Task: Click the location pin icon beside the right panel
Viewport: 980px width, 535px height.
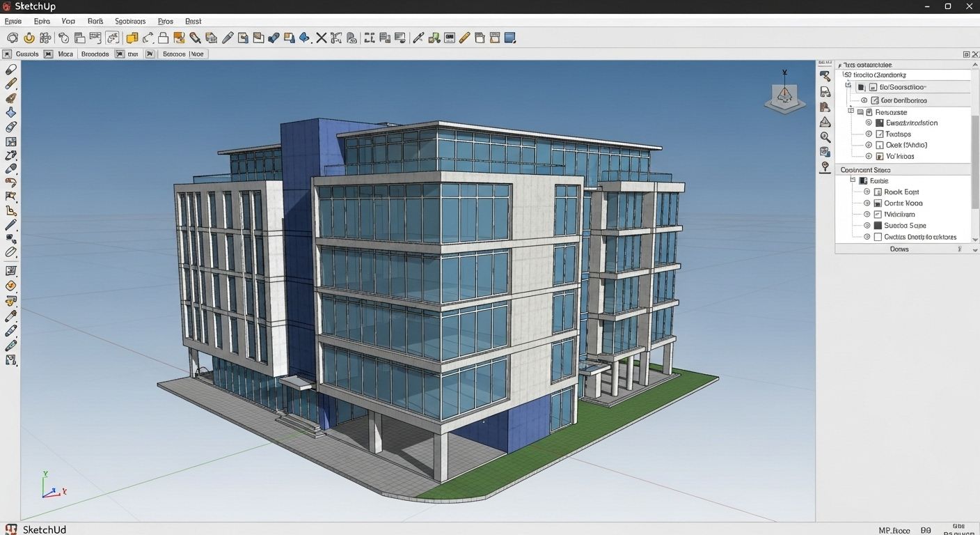Action: click(825, 167)
